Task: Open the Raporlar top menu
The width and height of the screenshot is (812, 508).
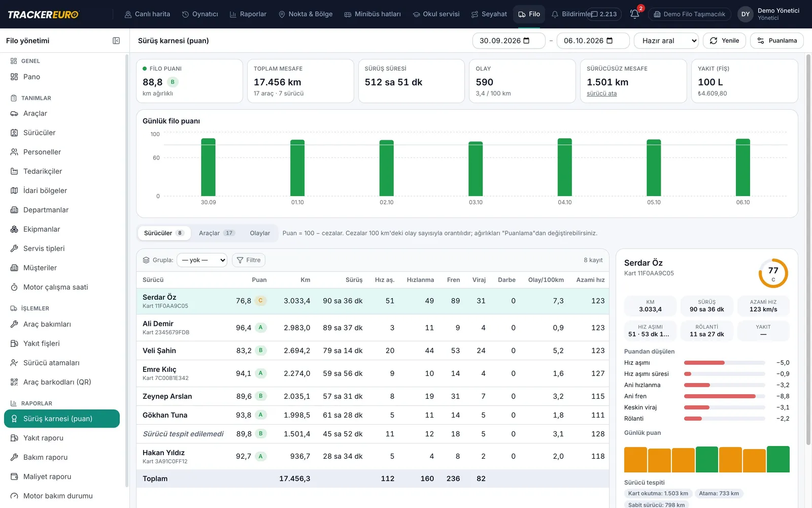Action: pyautogui.click(x=248, y=14)
